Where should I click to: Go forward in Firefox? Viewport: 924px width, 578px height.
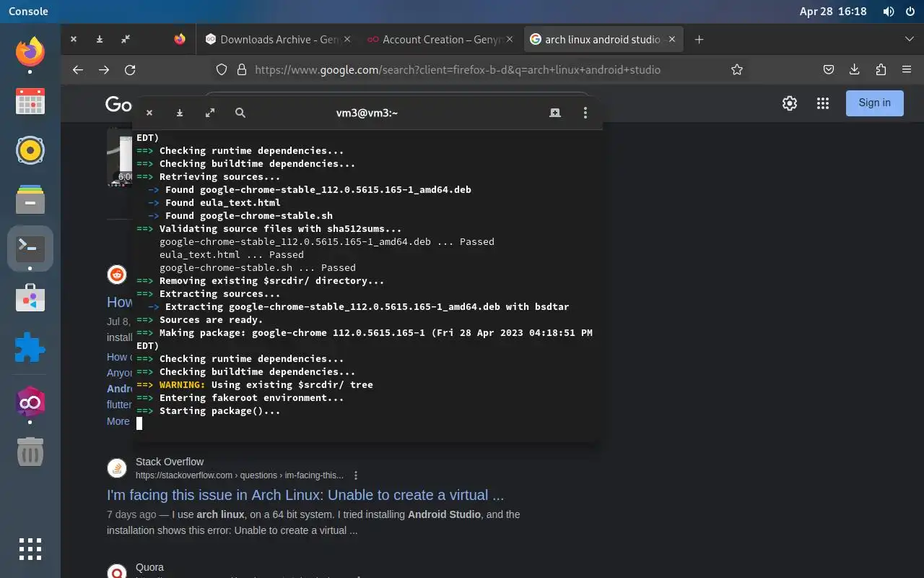pos(104,70)
